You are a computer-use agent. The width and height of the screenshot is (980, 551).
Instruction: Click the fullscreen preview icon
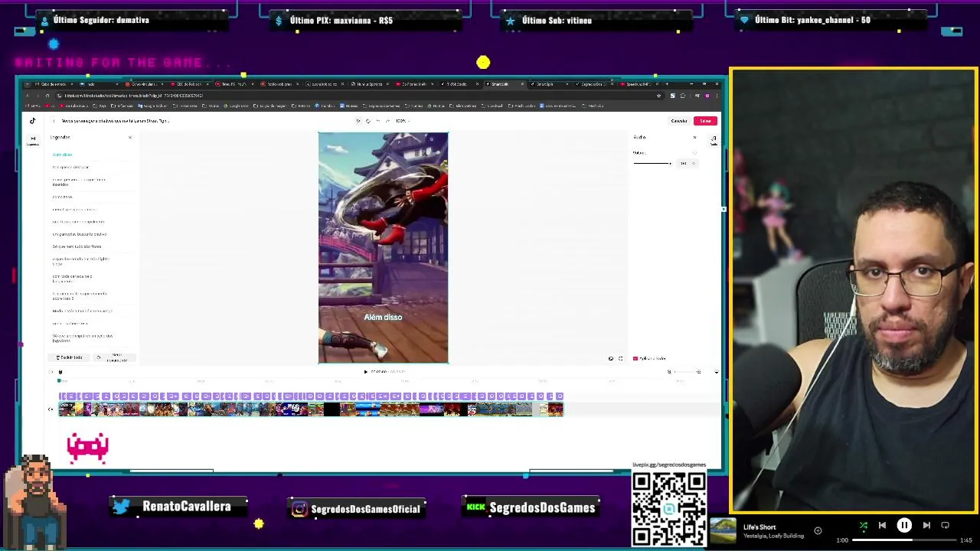620,358
